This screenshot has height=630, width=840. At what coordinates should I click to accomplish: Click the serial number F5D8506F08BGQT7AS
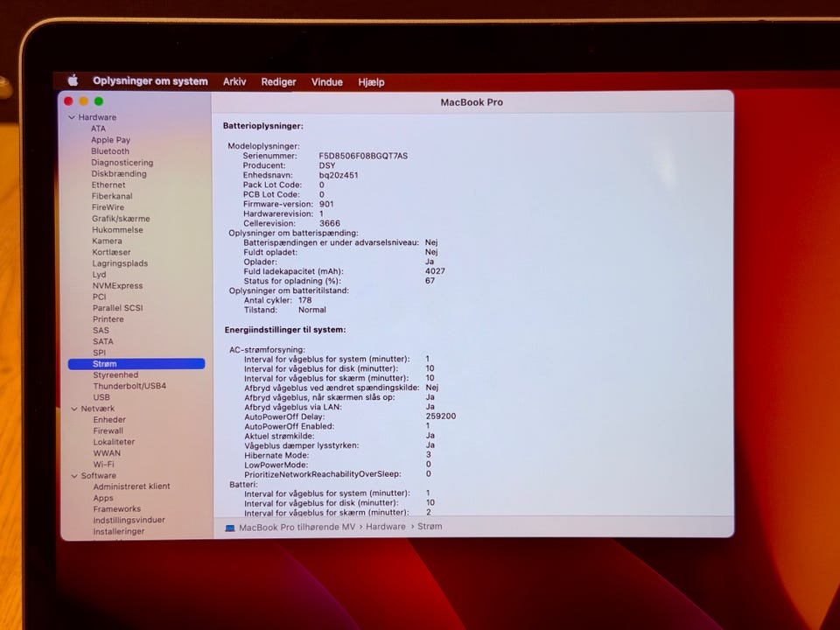pyautogui.click(x=363, y=156)
